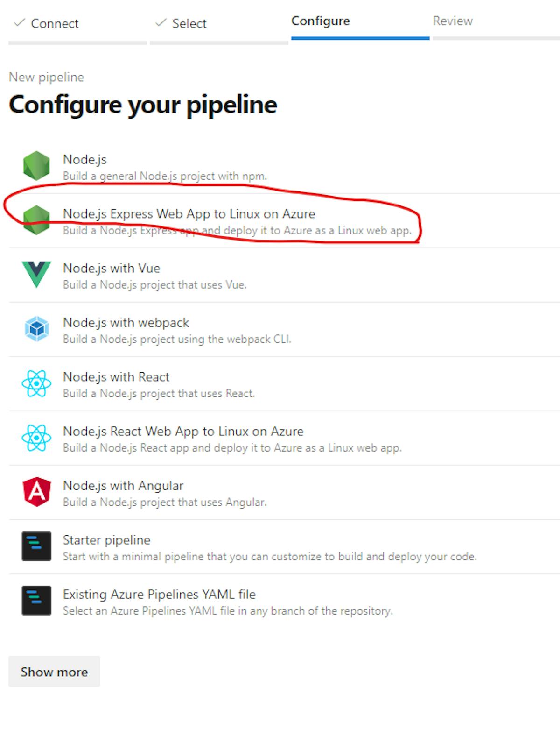Screen dimensions: 560x729
Task: Click the Configure step tab
Action: 321,21
